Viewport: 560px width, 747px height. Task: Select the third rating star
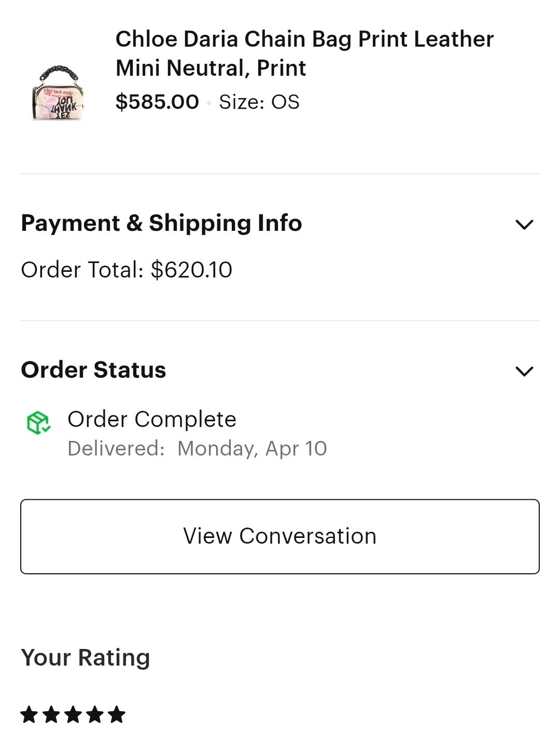point(73,714)
